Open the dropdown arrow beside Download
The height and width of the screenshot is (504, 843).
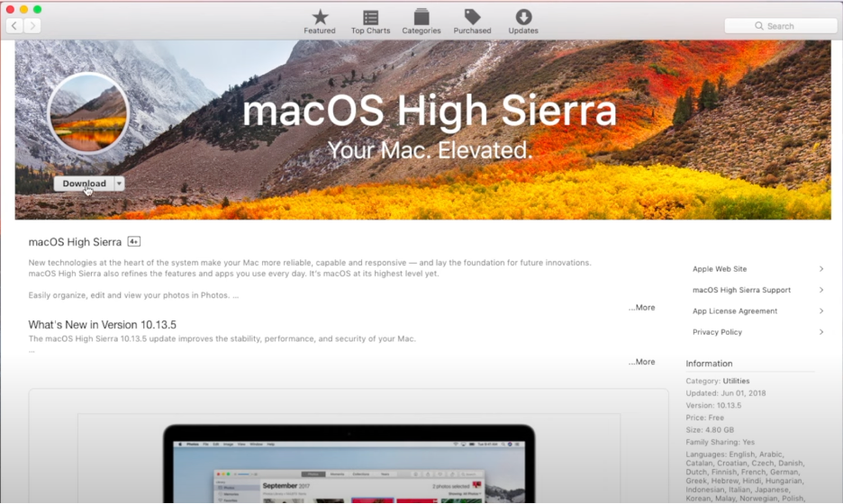click(120, 184)
